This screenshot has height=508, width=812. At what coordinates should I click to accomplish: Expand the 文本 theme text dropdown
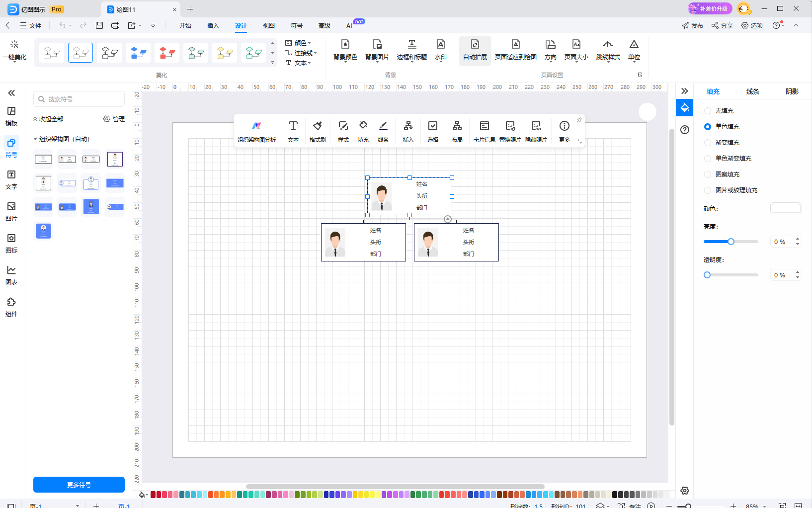click(x=298, y=63)
